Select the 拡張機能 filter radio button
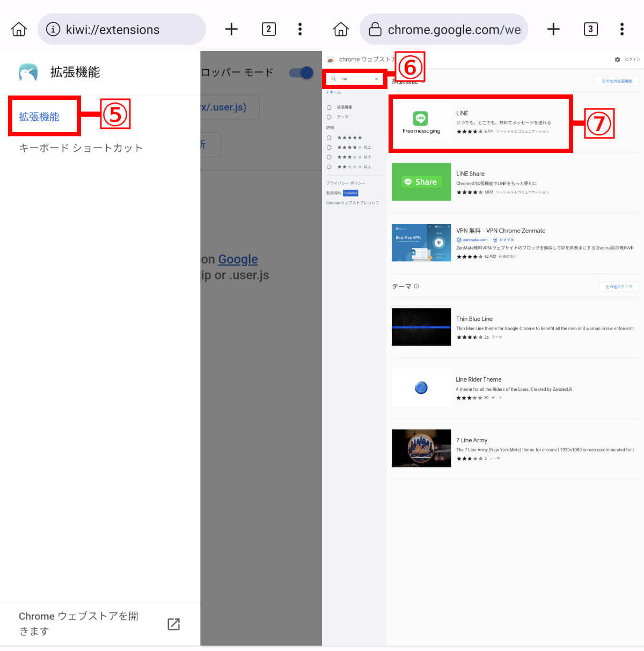This screenshot has height=651, width=644. click(329, 107)
